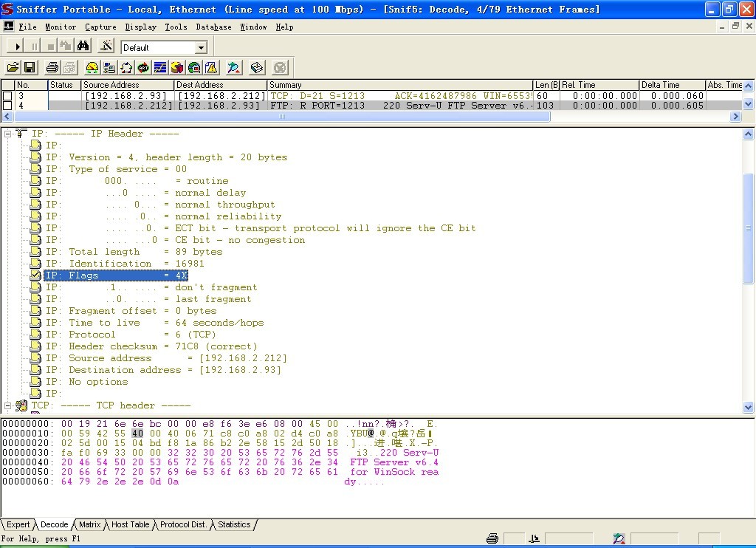Open the Protocol Distribution pie icon

click(x=177, y=67)
